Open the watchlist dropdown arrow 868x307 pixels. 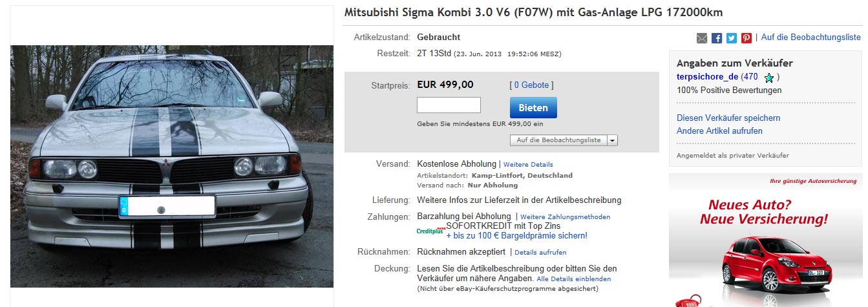[612, 140]
